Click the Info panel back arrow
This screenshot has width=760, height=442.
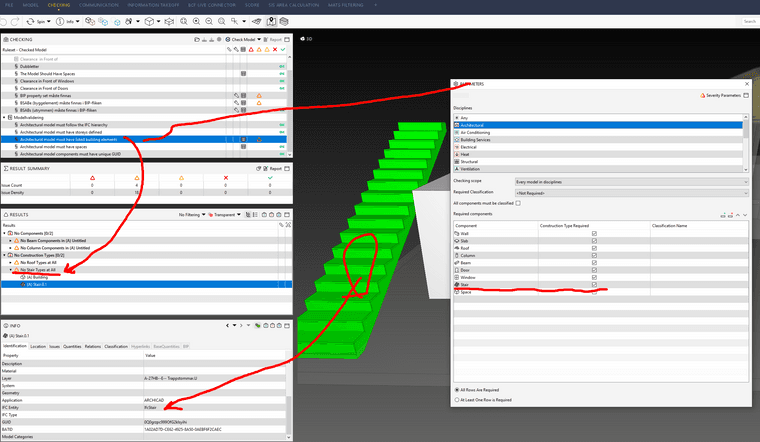(x=227, y=326)
